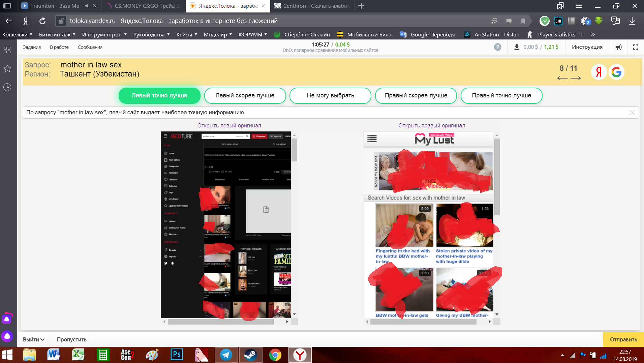Viewport: 644px width, 363px height.
Task: Bookmark this page using the address bar flag
Action: (x=523, y=21)
